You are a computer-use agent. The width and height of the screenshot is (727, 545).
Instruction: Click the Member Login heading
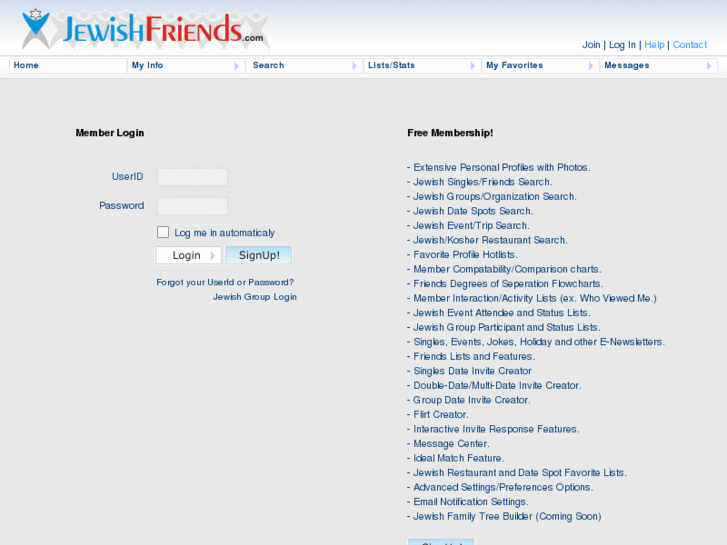[x=110, y=133]
